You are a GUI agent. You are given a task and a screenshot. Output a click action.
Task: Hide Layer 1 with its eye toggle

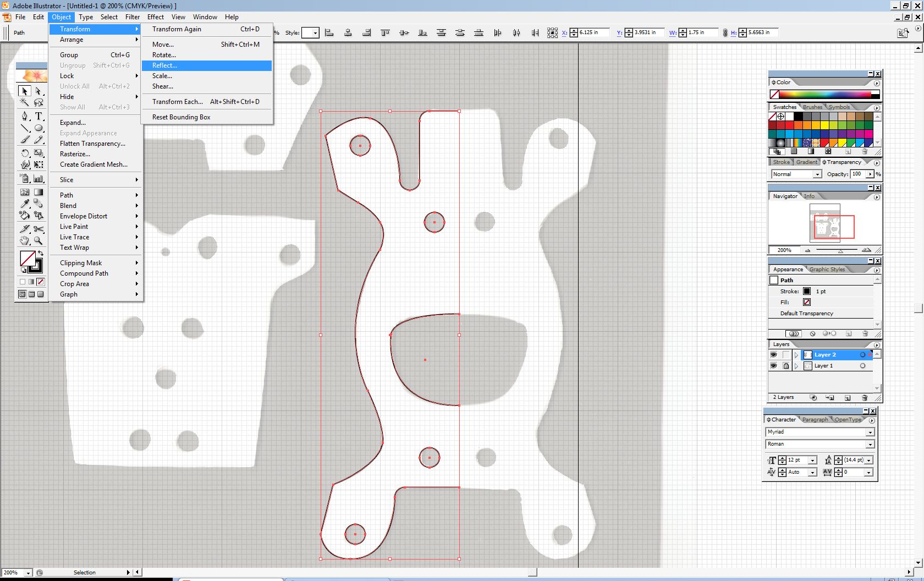point(773,365)
